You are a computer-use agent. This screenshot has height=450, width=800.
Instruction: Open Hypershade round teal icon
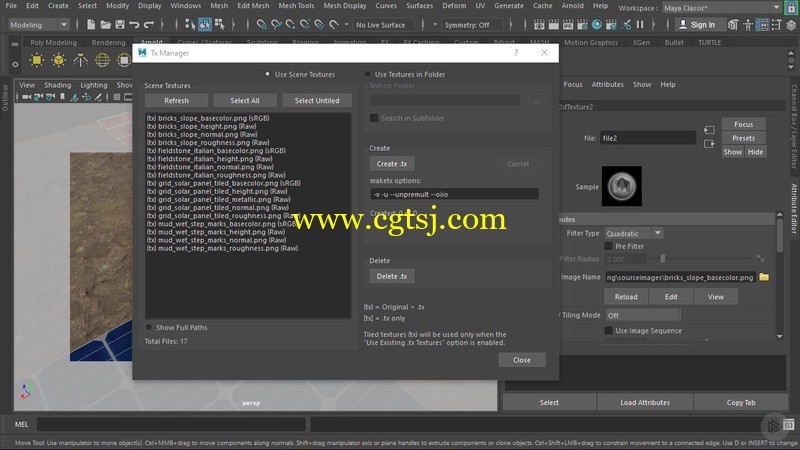point(596,24)
